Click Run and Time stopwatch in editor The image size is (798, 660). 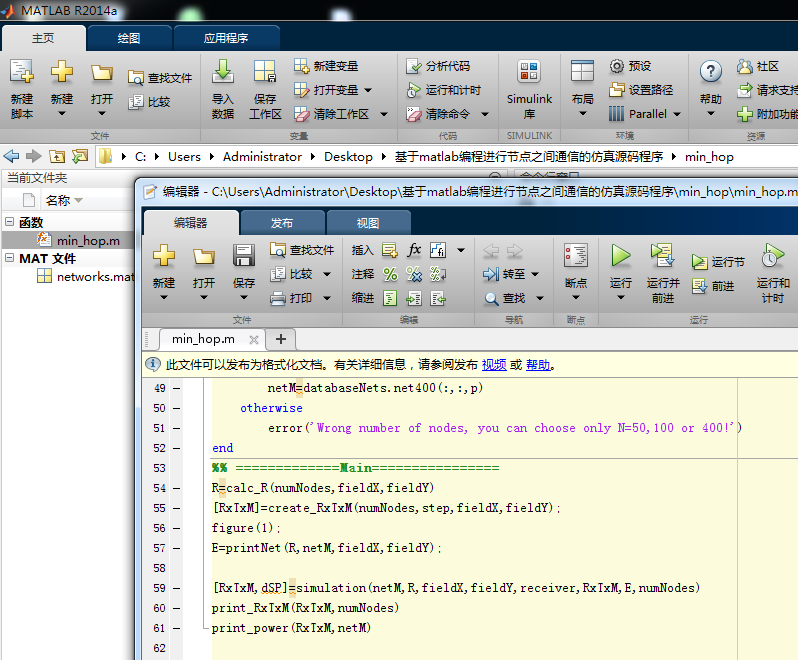[773, 255]
